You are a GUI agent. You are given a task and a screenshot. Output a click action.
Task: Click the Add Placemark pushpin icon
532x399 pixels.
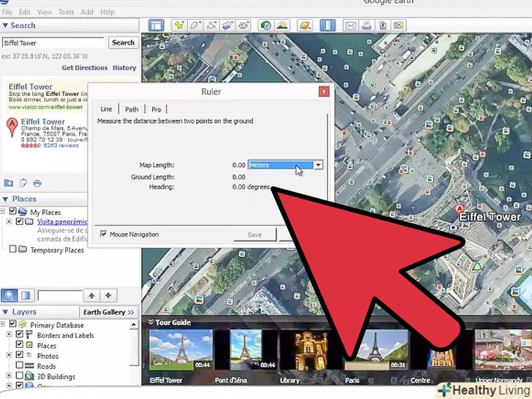pos(179,26)
